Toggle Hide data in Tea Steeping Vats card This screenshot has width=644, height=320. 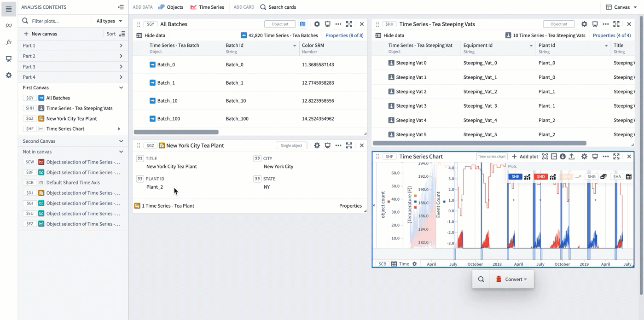pyautogui.click(x=389, y=35)
